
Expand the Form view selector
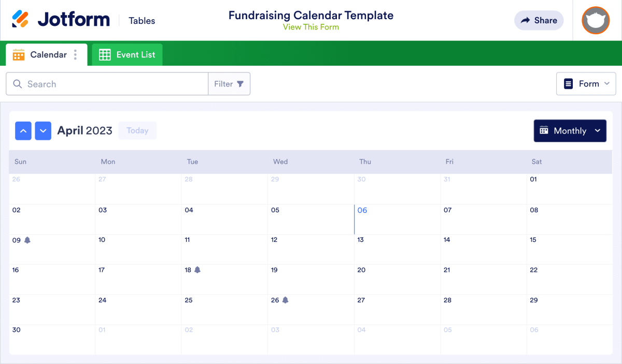click(586, 83)
